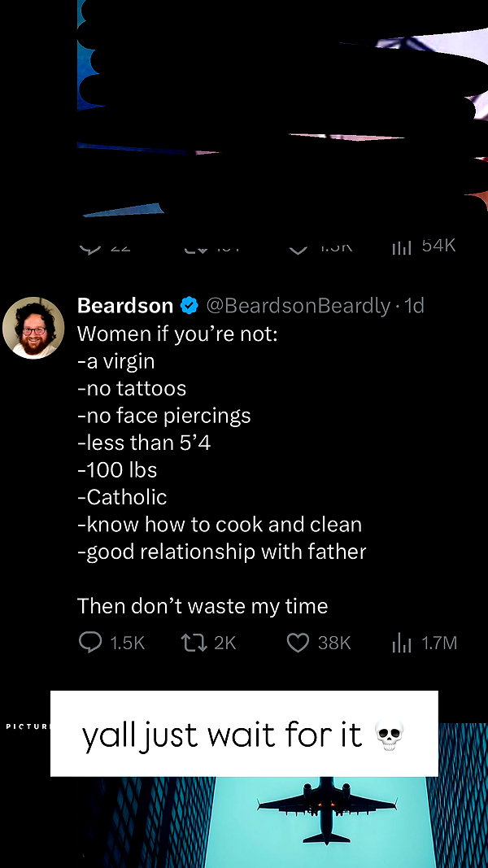
Task: Like the upper tweet with 1.3K heart
Action: click(x=298, y=250)
